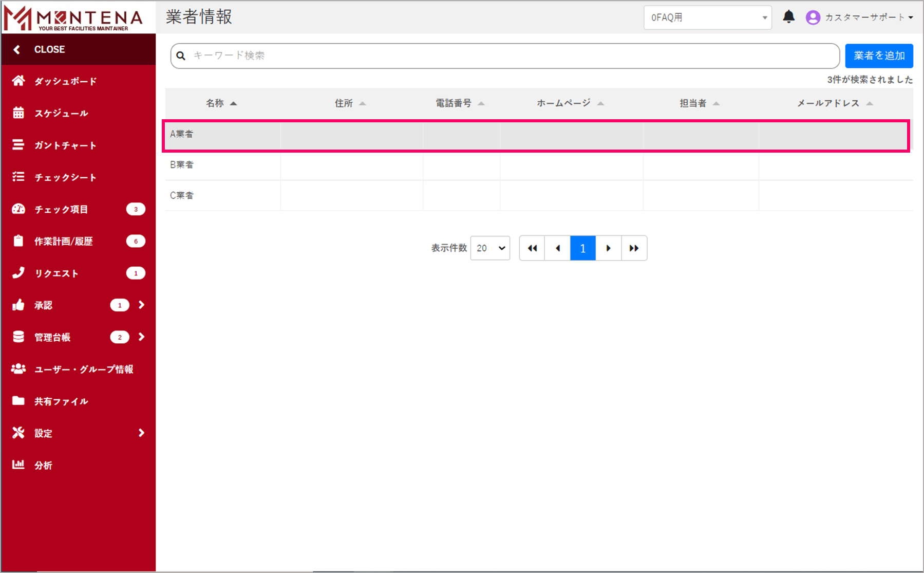Screen dimensions: 924x573
Task: Open Check Sheet via checklist icon
Action: 18,177
